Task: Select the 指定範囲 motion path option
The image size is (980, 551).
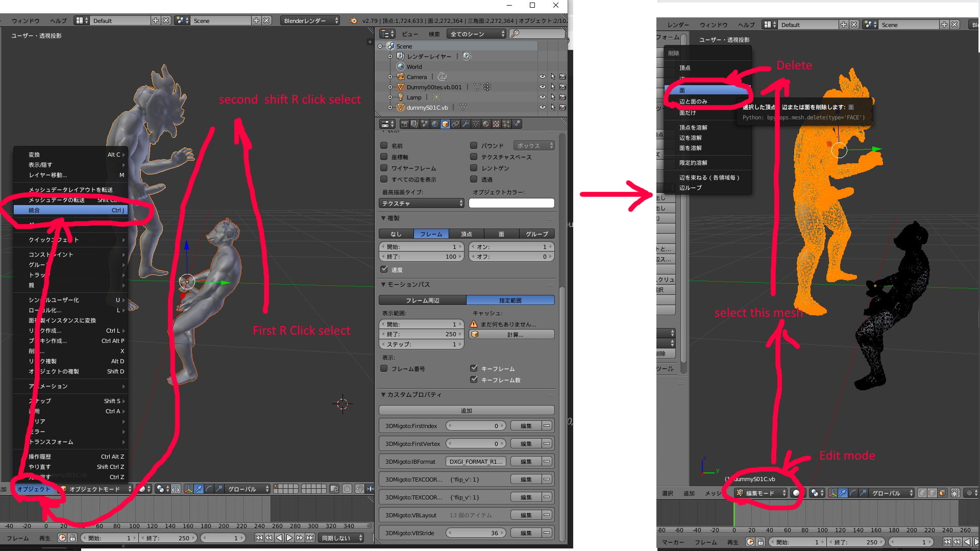Action: point(510,300)
